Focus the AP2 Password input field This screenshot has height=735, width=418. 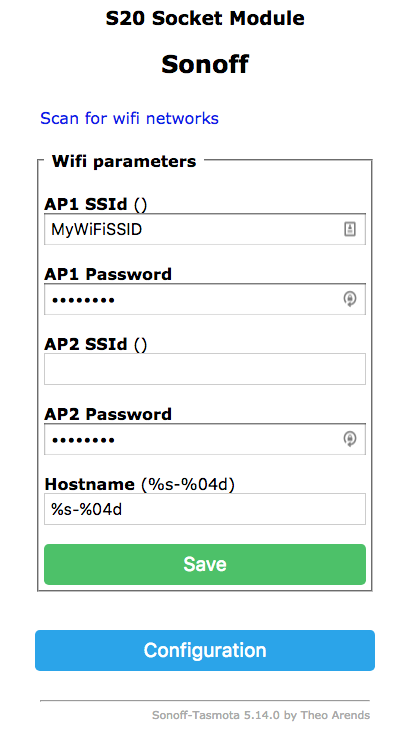205,439
